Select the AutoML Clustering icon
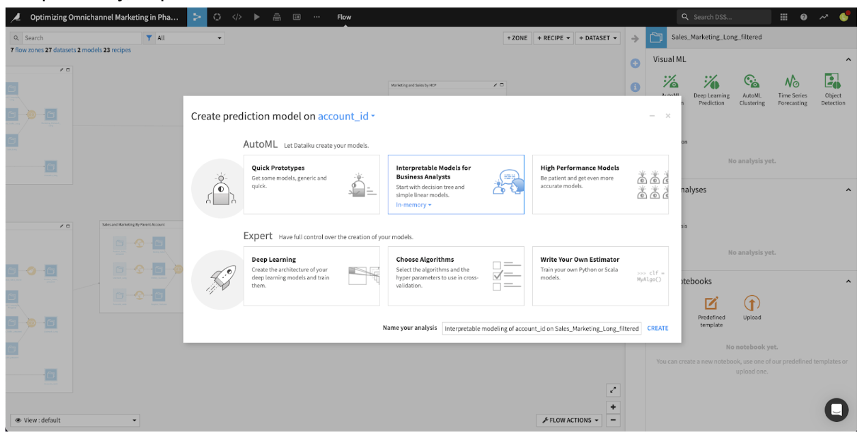Viewport: 868px width, 439px height. [x=751, y=82]
